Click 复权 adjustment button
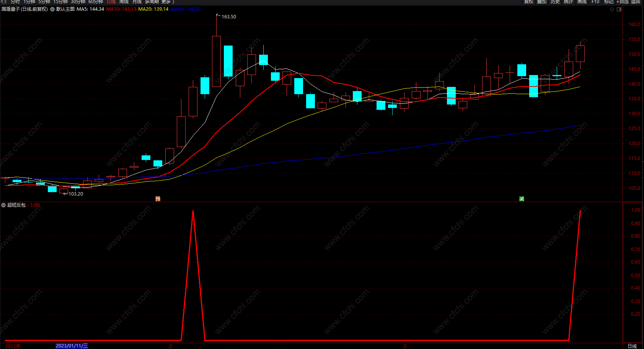The image size is (644, 349). [x=529, y=2]
